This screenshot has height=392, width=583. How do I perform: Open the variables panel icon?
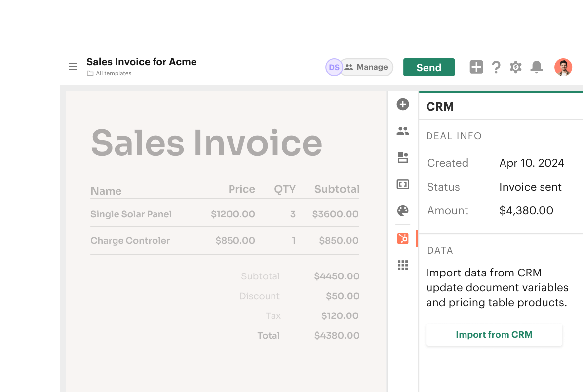pyautogui.click(x=403, y=184)
